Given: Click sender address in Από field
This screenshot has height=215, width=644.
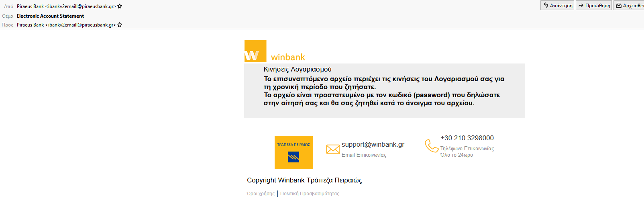Looking at the screenshot, I should coord(66,6).
